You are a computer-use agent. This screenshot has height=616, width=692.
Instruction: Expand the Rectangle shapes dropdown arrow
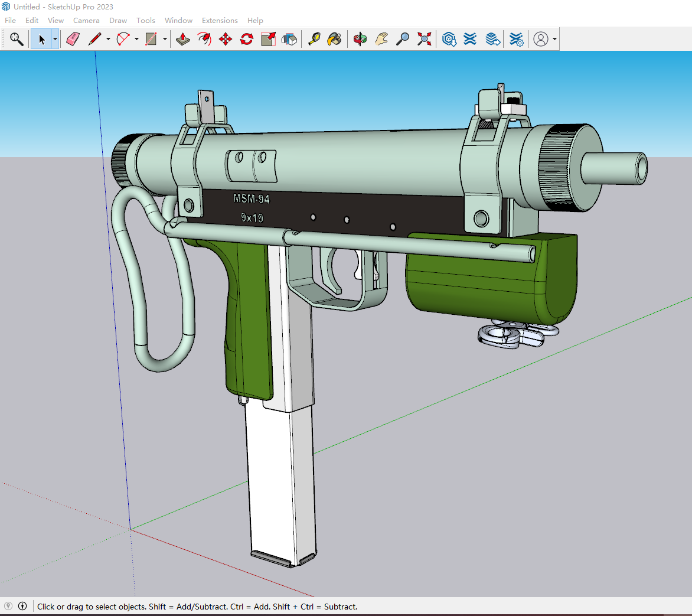click(165, 39)
